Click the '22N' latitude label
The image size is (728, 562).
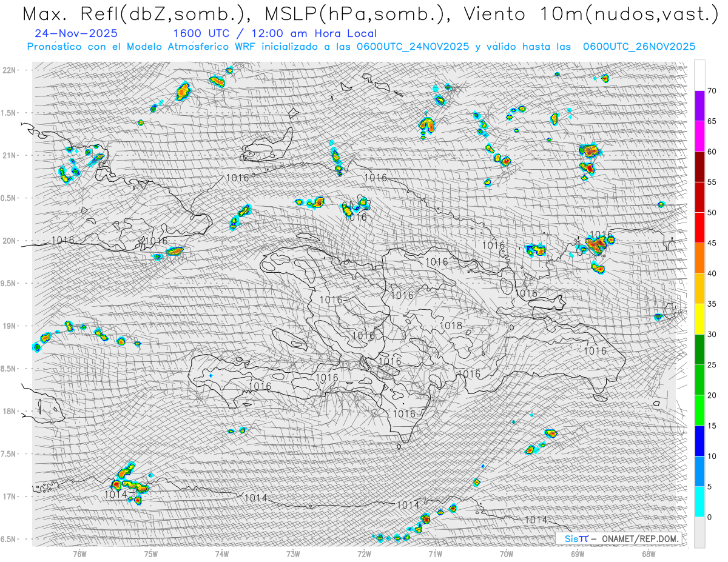click(x=10, y=70)
